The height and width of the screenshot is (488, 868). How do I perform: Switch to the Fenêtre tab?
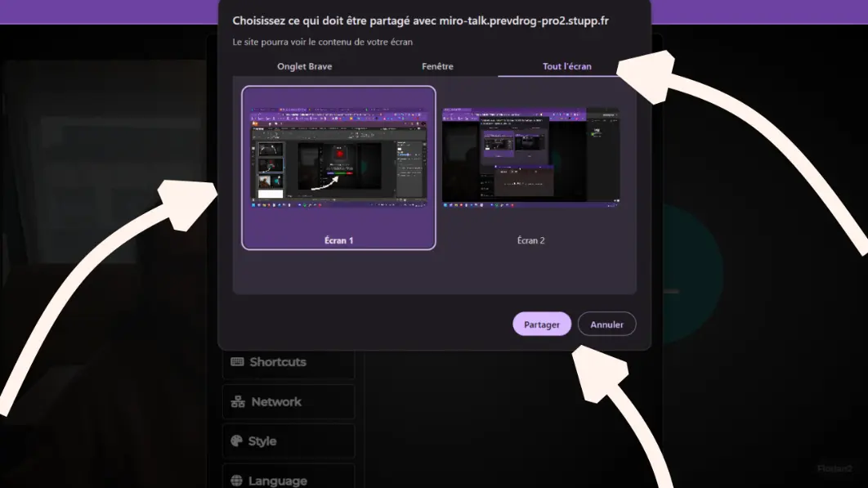[x=437, y=66]
